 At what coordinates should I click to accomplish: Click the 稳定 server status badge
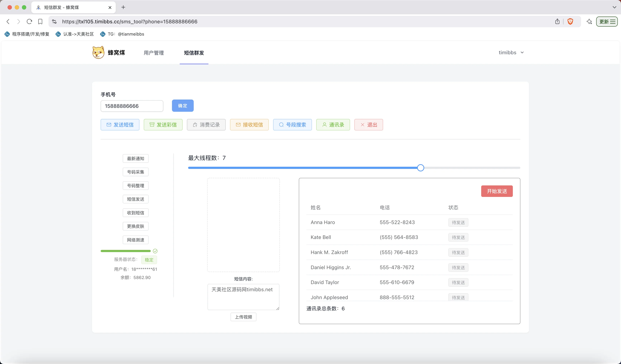(x=149, y=260)
